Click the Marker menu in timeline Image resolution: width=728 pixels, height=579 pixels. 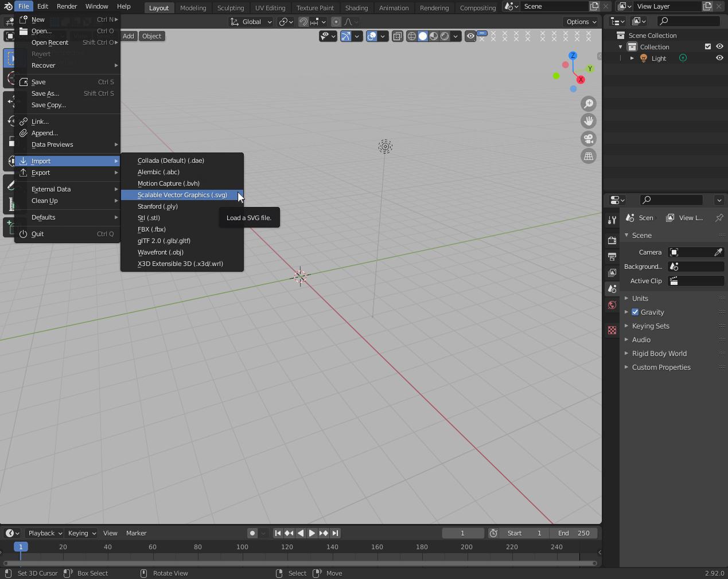(x=137, y=533)
